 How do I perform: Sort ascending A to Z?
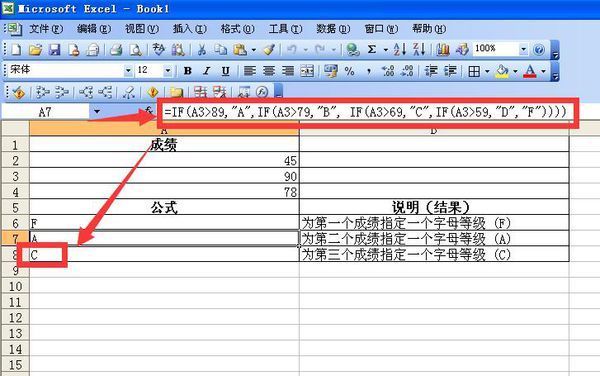coord(400,50)
